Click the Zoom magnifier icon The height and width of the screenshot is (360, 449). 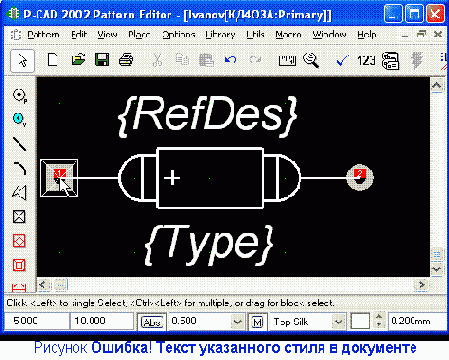pyautogui.click(x=311, y=60)
